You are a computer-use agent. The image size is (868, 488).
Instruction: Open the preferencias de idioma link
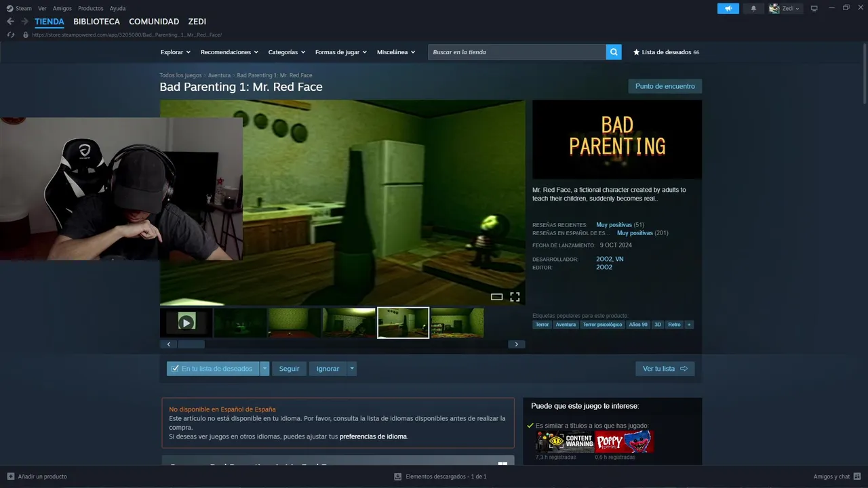pyautogui.click(x=373, y=436)
